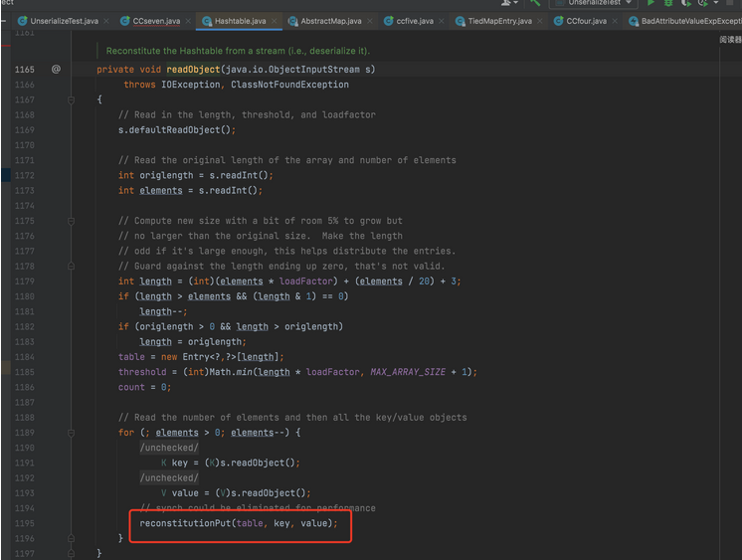Open the CCseven.java editor tab
Screen dimensions: 742x560
156,21
